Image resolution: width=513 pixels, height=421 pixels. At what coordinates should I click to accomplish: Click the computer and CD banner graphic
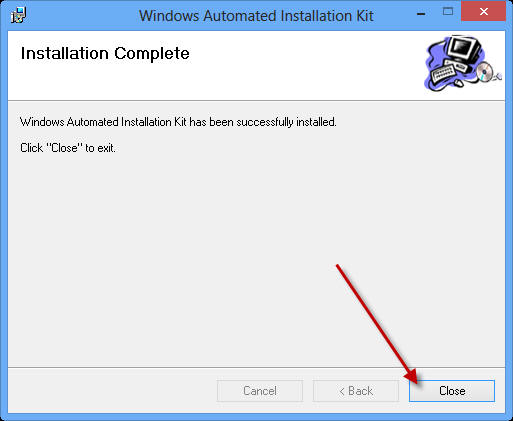[x=463, y=63]
